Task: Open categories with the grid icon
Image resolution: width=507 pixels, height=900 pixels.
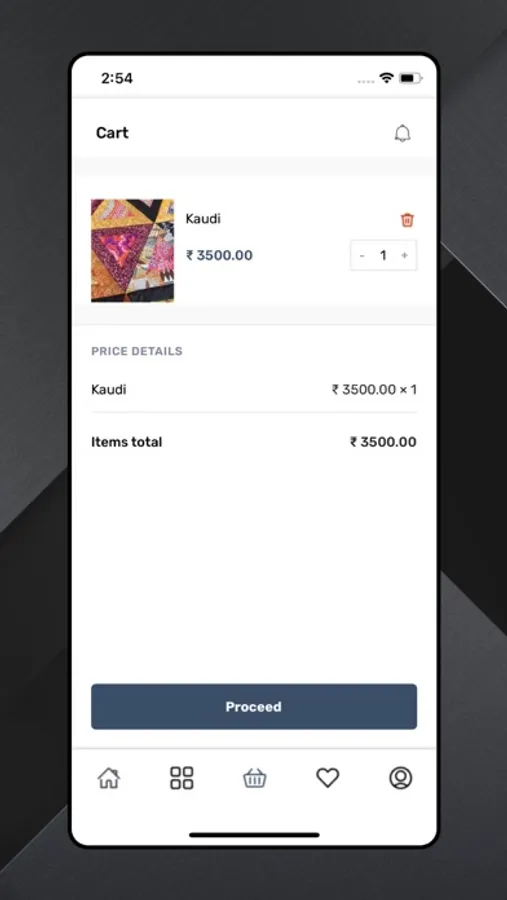Action: pyautogui.click(x=181, y=778)
